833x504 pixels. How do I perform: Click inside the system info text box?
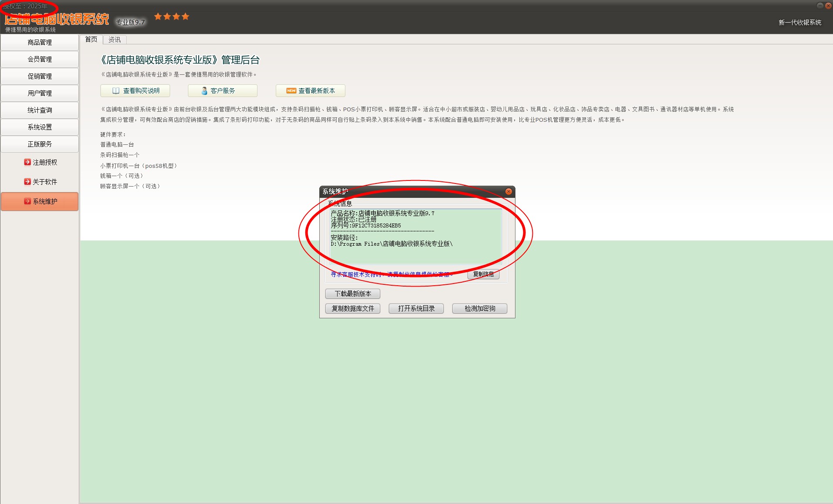(415, 252)
